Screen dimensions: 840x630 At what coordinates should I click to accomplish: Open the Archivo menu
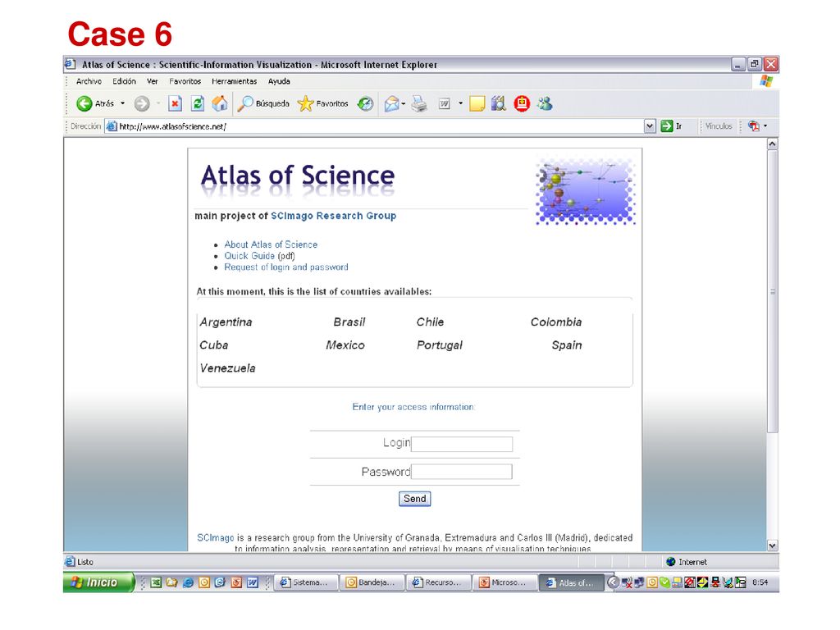89,81
